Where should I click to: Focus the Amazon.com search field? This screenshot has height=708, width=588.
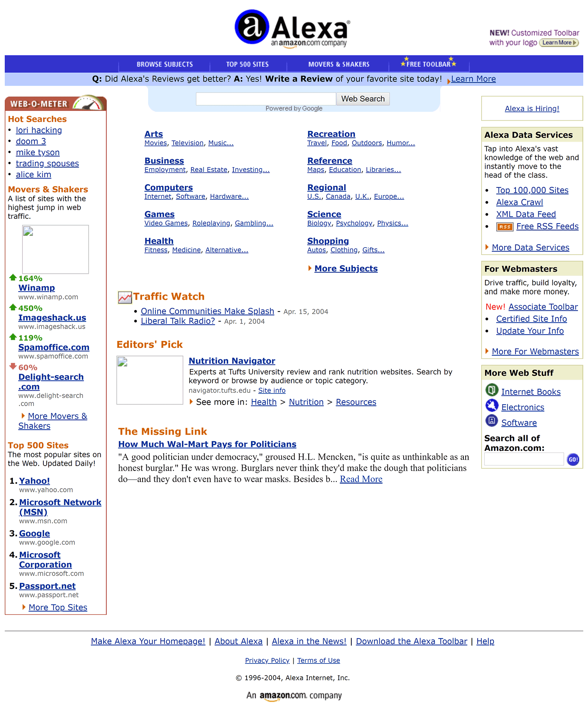524,459
